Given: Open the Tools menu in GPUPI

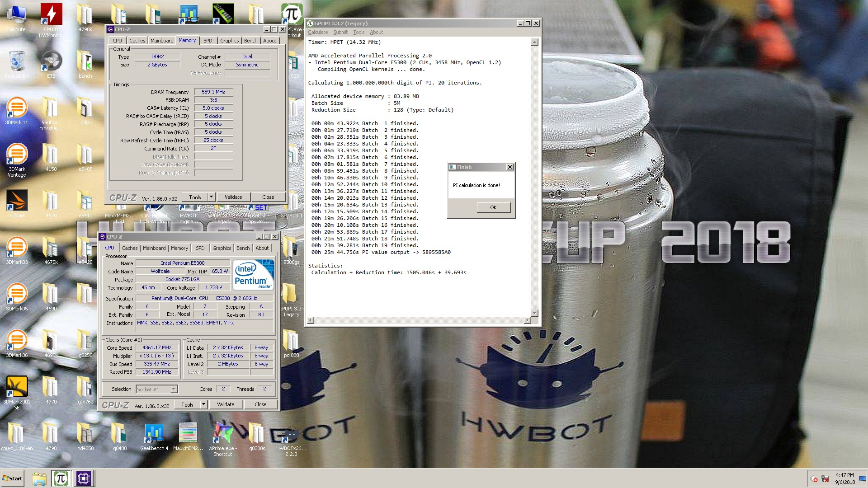Looking at the screenshot, I should [359, 32].
